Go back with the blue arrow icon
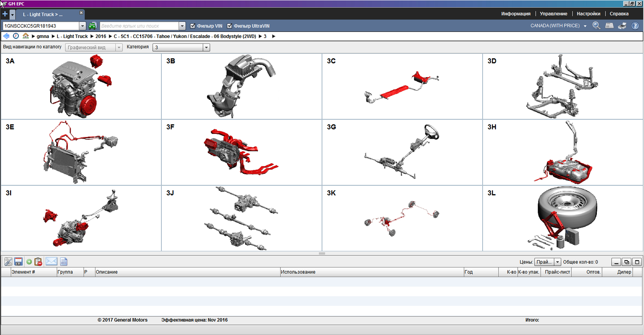Image resolution: width=644 pixels, height=335 pixels. click(x=6, y=36)
